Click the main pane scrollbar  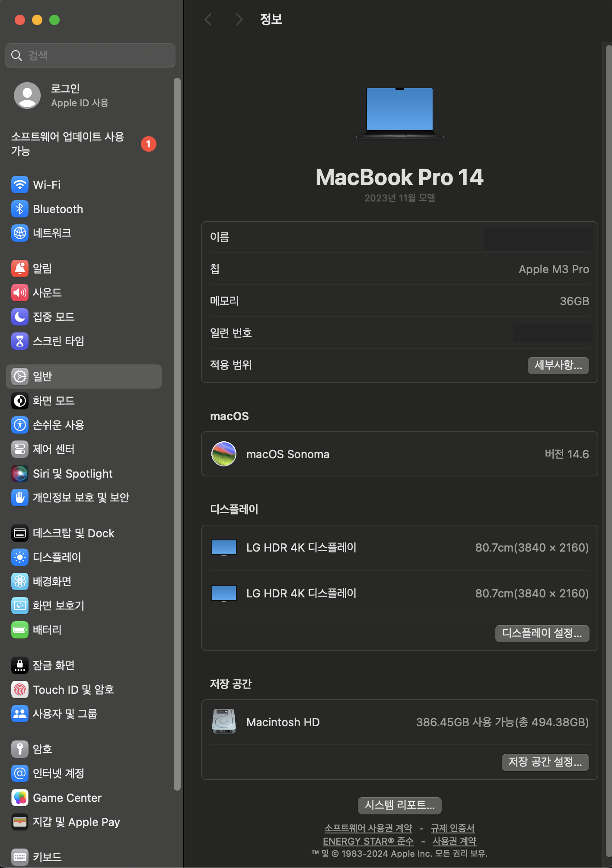click(609, 451)
